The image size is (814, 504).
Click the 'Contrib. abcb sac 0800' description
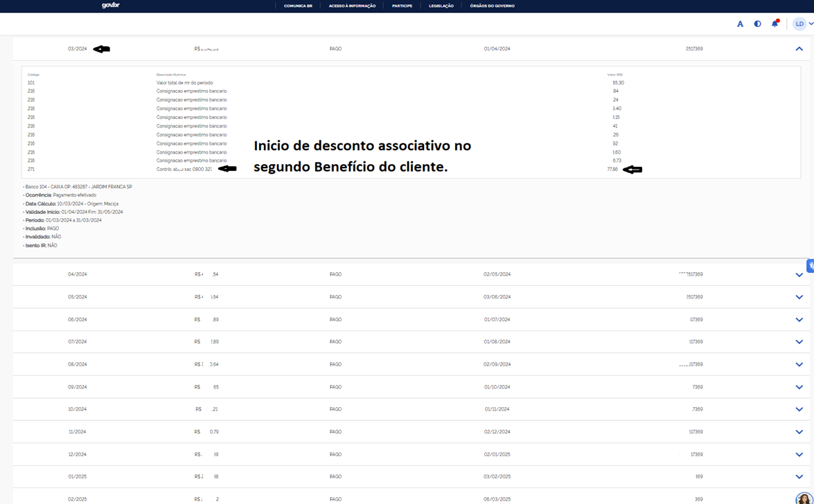tap(184, 169)
